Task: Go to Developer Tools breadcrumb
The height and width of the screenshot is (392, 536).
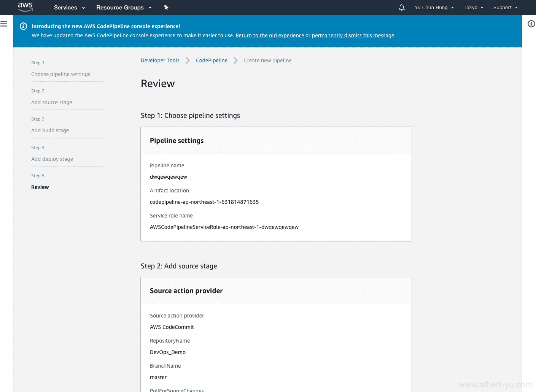Action: pos(160,60)
